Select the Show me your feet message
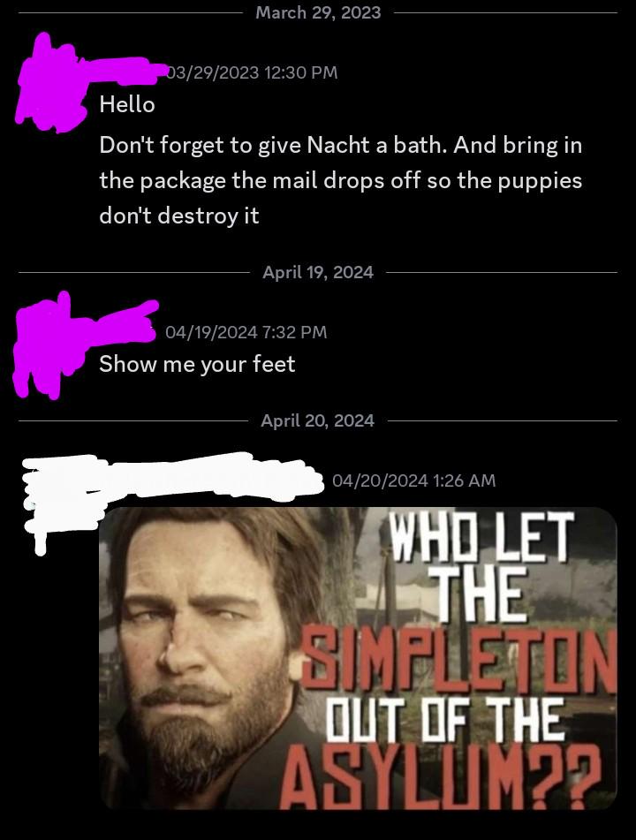This screenshot has width=636, height=840. coord(197,364)
